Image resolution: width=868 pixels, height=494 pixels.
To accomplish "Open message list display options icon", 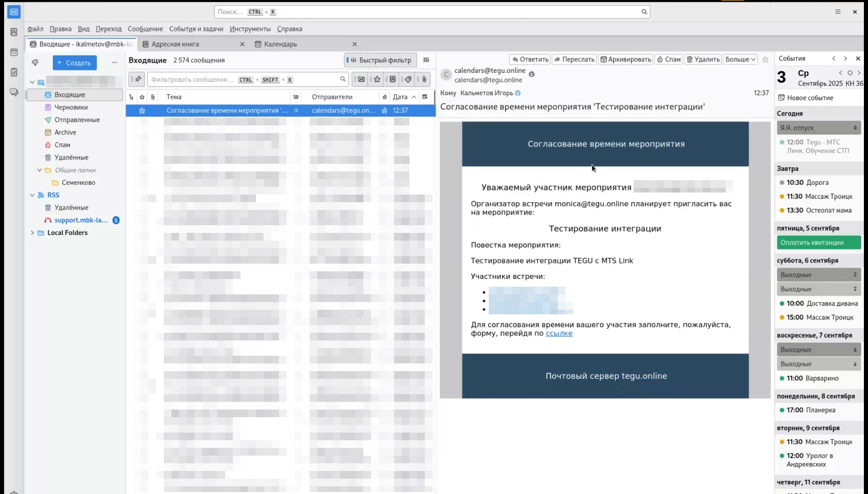I will pyautogui.click(x=426, y=60).
